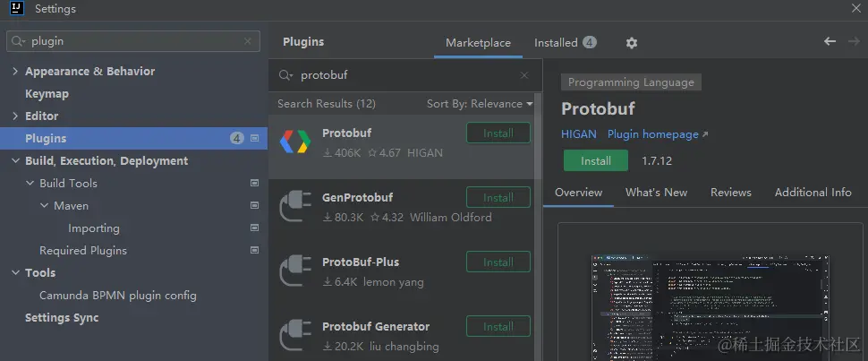Select the GenProtobuf plugin name

358,197
